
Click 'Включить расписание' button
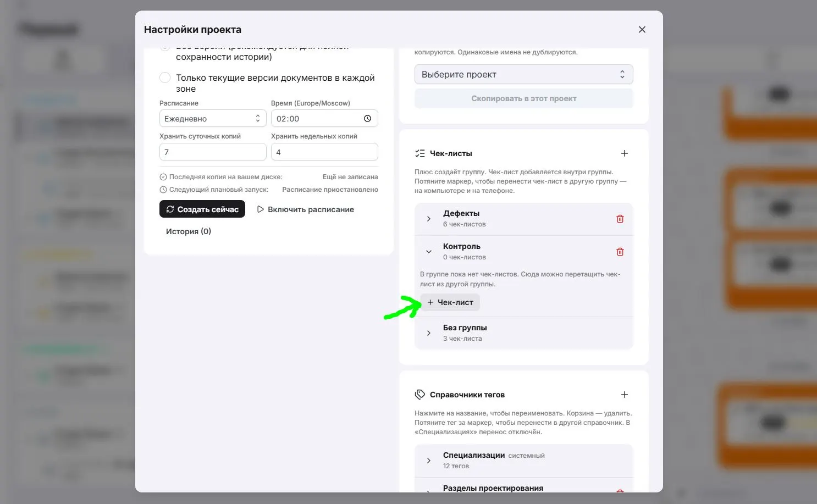click(305, 209)
